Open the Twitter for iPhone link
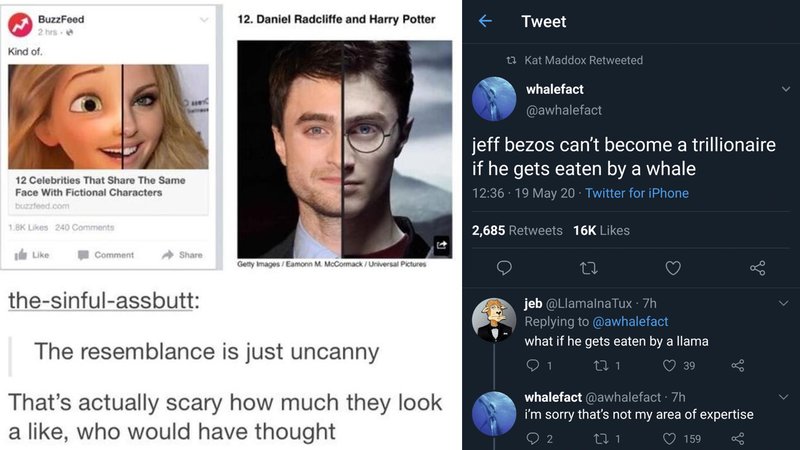This screenshot has height=450, width=800. [637, 193]
